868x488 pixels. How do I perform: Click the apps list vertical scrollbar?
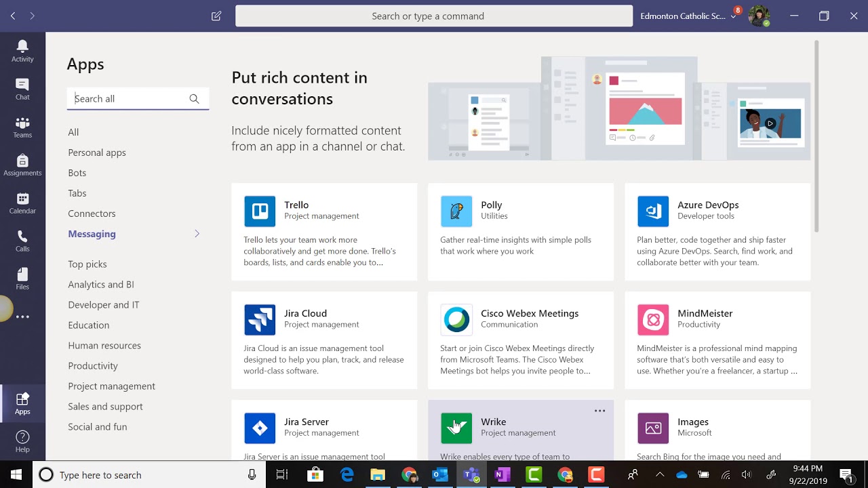pos(816,136)
